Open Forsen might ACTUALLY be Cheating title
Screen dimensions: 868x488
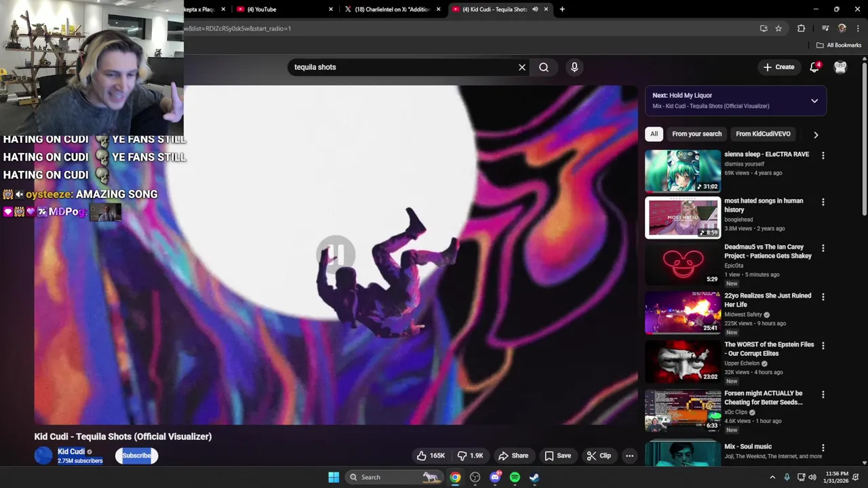click(764, 398)
